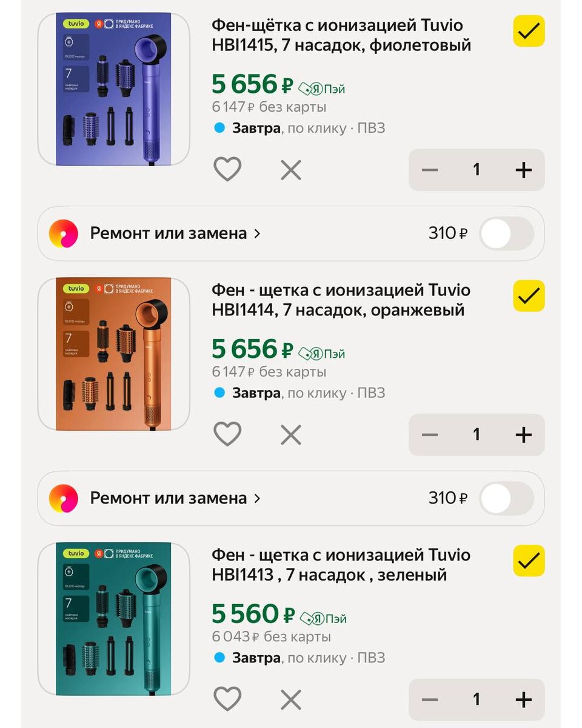The height and width of the screenshot is (728, 582).
Task: Uncheck the green HBI1413 item checkbox
Action: point(529,561)
